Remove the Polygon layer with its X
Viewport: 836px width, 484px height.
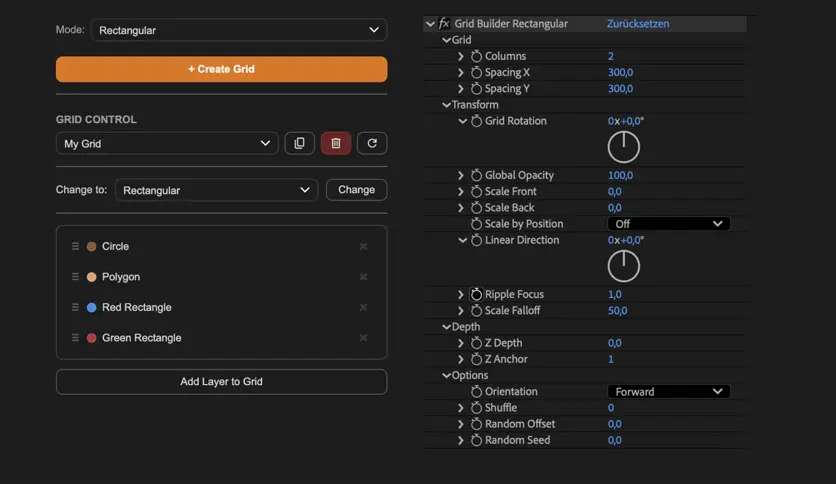pyautogui.click(x=363, y=277)
